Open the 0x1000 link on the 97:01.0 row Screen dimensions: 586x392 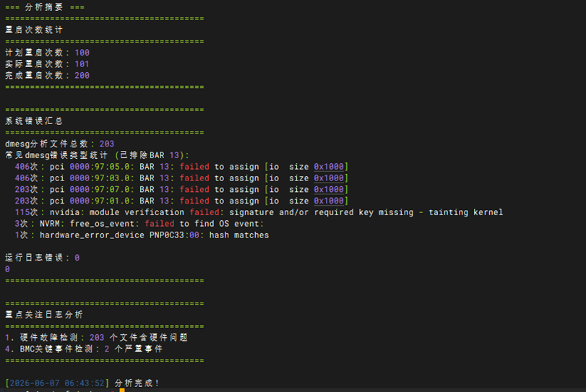[329, 201]
